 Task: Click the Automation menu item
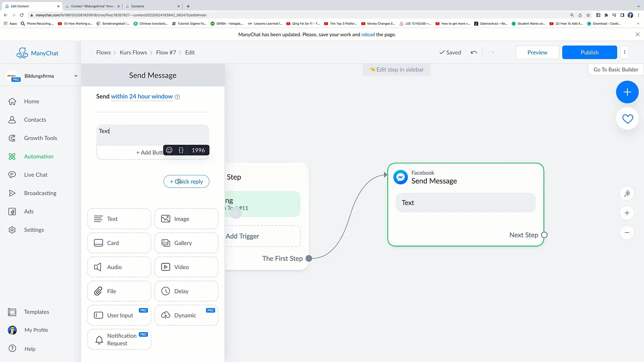pos(39,156)
